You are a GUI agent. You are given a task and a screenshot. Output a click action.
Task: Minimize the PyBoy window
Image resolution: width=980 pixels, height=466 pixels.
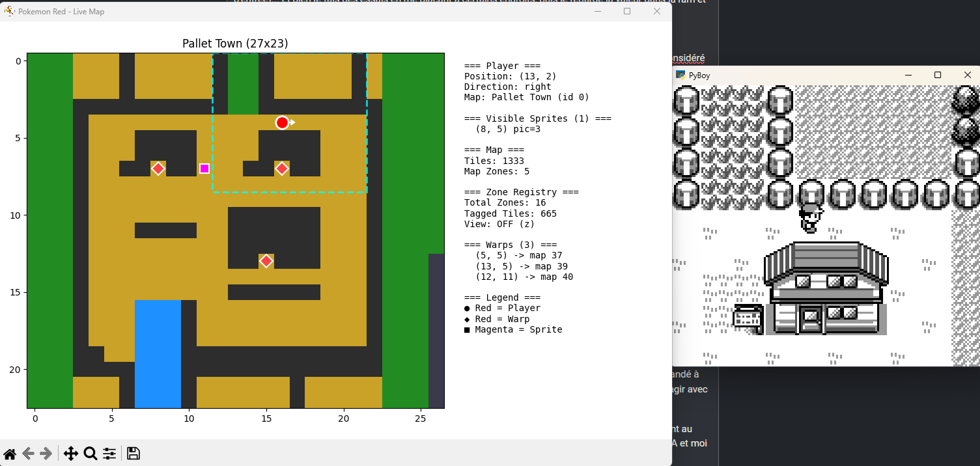click(x=908, y=75)
